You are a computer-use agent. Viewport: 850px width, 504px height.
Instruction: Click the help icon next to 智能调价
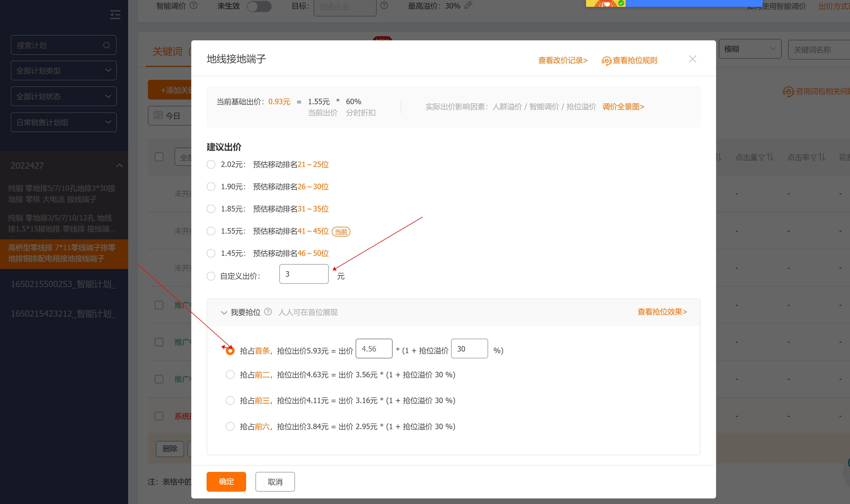pyautogui.click(x=194, y=5)
